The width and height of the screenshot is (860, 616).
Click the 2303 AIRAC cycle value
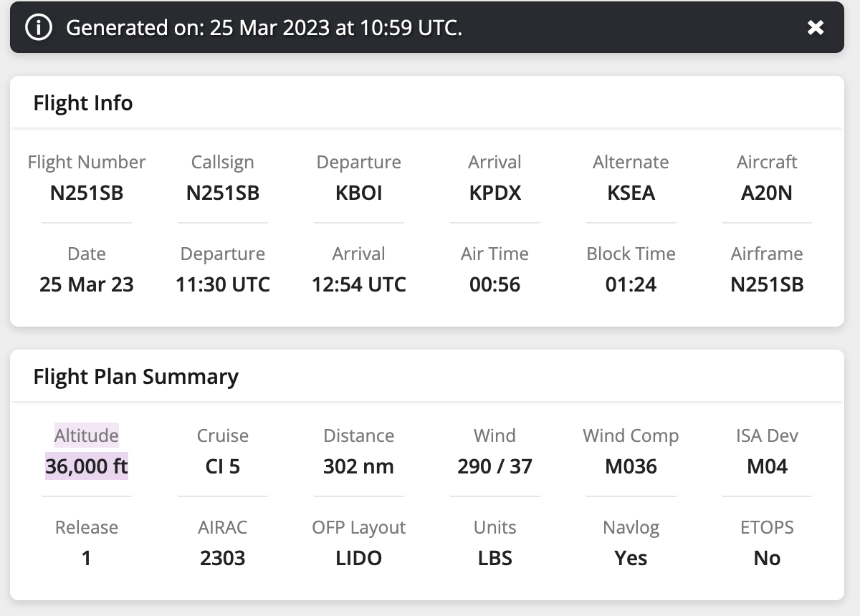[x=222, y=558]
